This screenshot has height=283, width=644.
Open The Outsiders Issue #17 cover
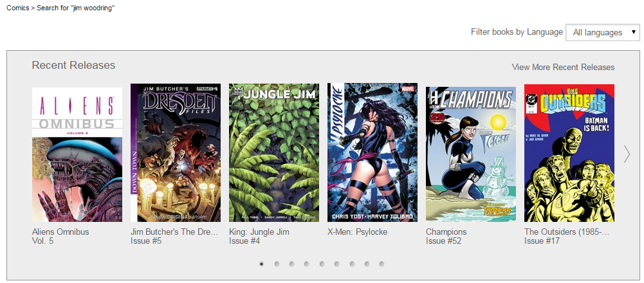coord(569,153)
